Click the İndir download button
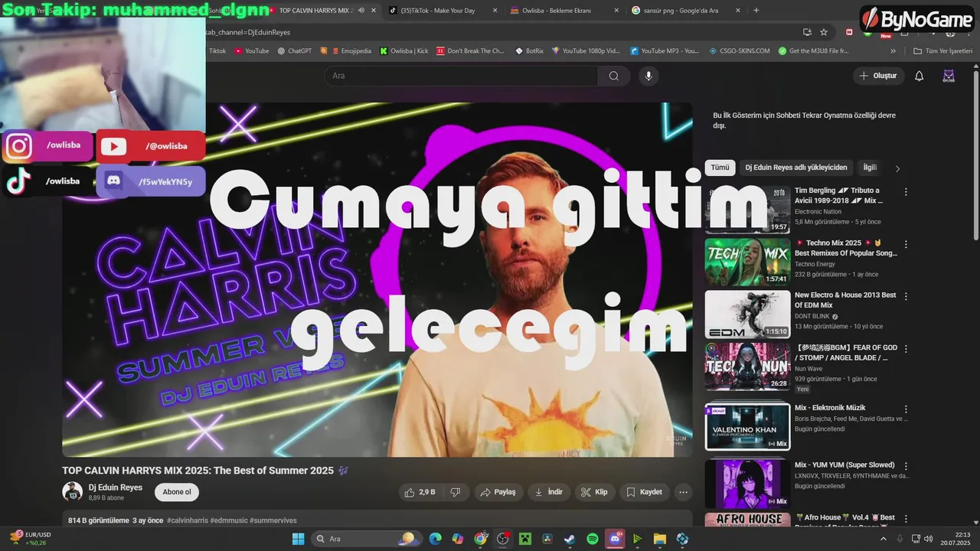The image size is (980, 551). (548, 492)
